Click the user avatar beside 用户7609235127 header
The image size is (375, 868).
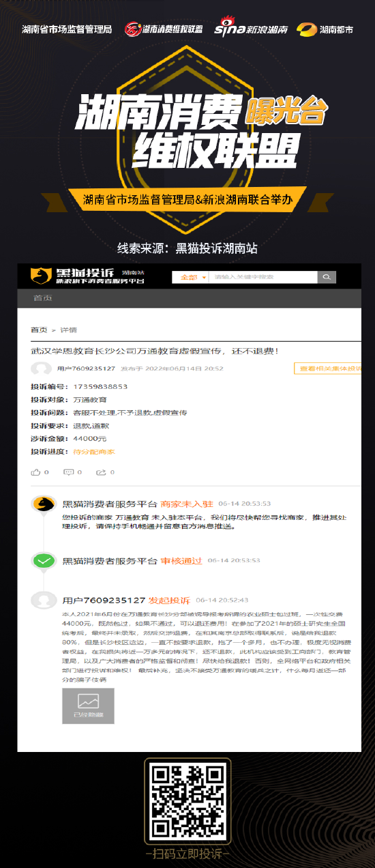point(42,368)
